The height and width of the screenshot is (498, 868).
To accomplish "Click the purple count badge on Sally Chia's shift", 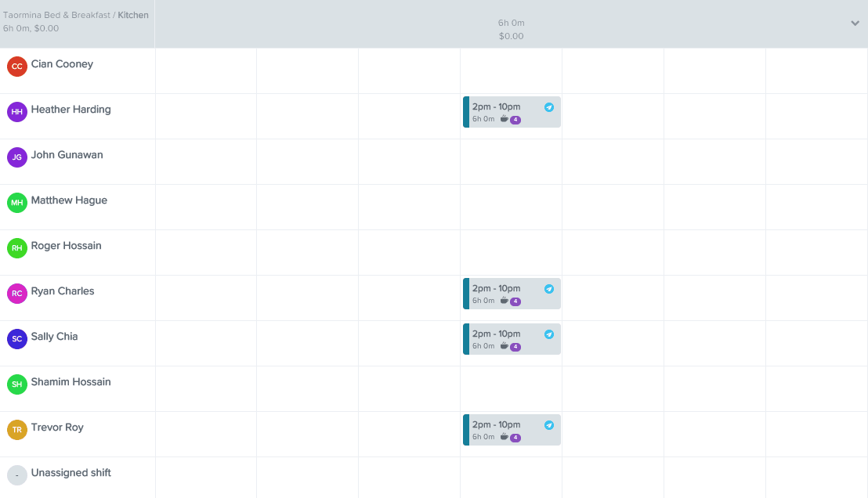I will pos(515,345).
